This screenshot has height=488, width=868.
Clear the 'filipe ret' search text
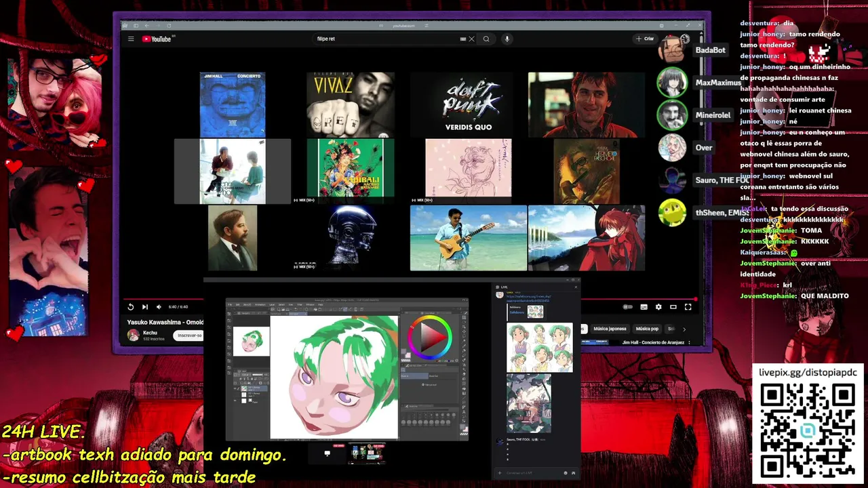(x=472, y=39)
